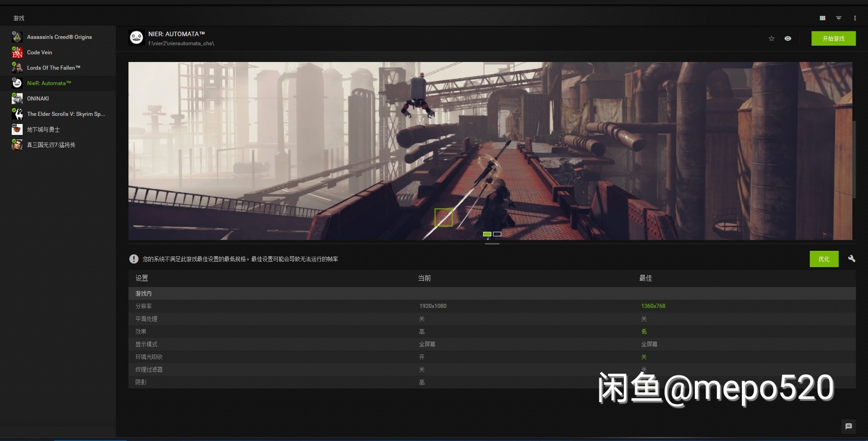Click the 游戏内 section row

(x=492, y=293)
